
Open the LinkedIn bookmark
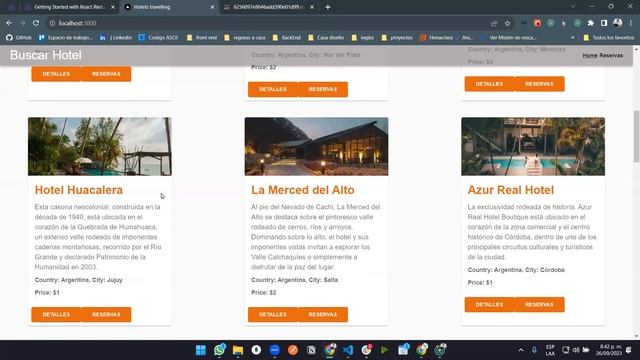[116, 38]
